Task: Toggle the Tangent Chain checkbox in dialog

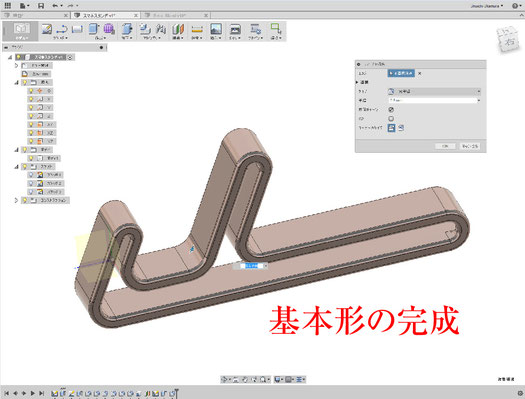Action: tap(391, 109)
